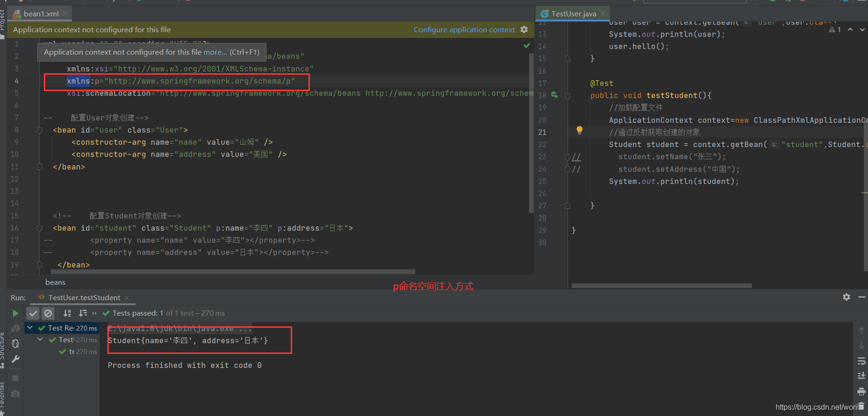Click the stop process square icon
Image resolution: width=868 pixels, height=416 pixels.
15,378
